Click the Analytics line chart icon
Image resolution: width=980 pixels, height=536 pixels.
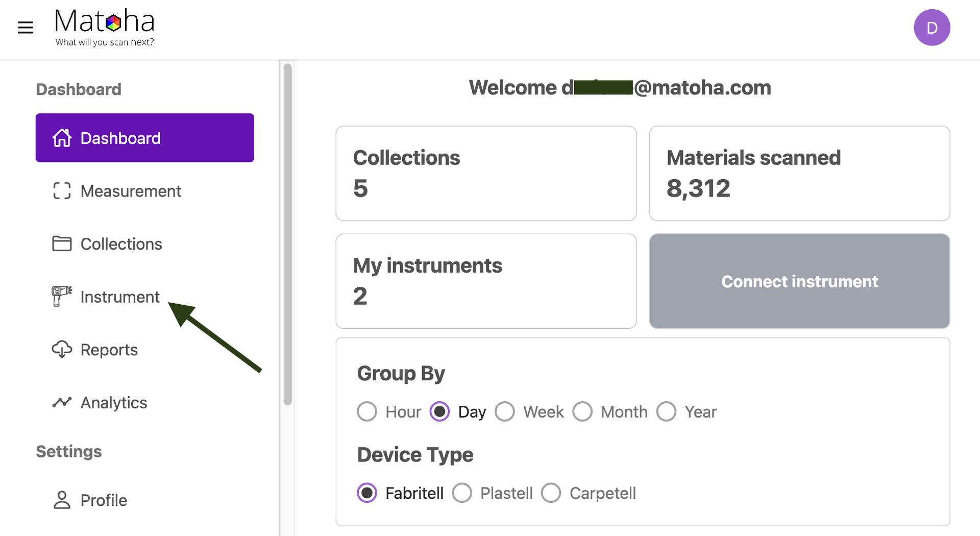[x=62, y=402]
